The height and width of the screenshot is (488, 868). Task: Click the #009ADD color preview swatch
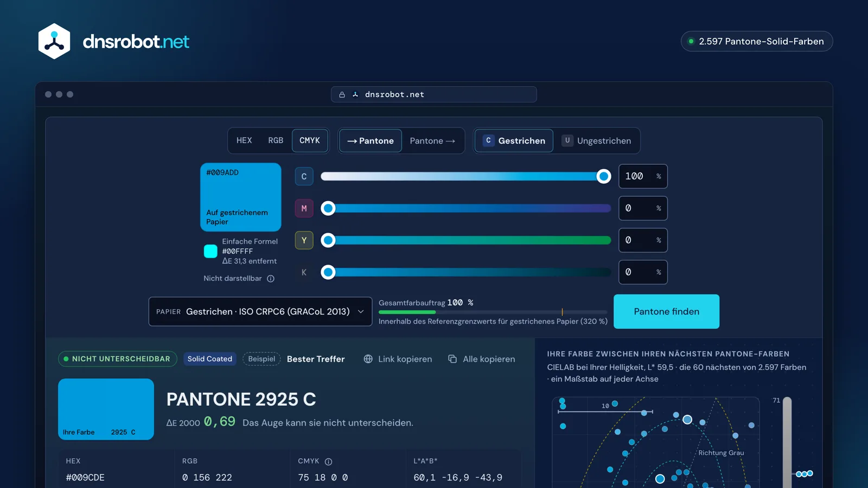coord(241,197)
